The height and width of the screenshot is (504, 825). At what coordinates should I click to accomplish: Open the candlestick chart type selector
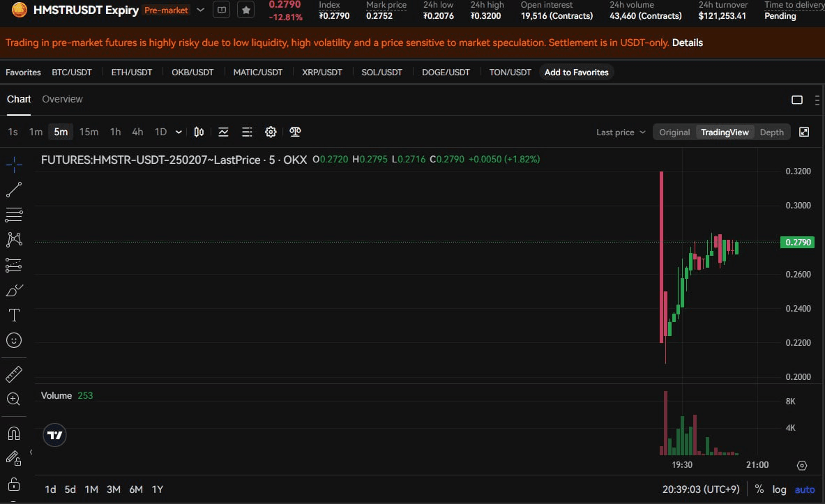pos(199,132)
